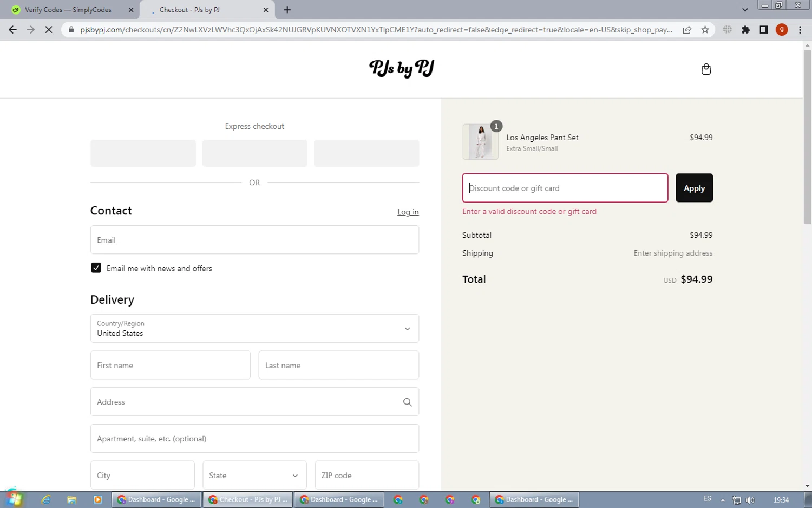Image resolution: width=812 pixels, height=508 pixels.
Task: Go back with browser back arrow
Action: (x=12, y=30)
